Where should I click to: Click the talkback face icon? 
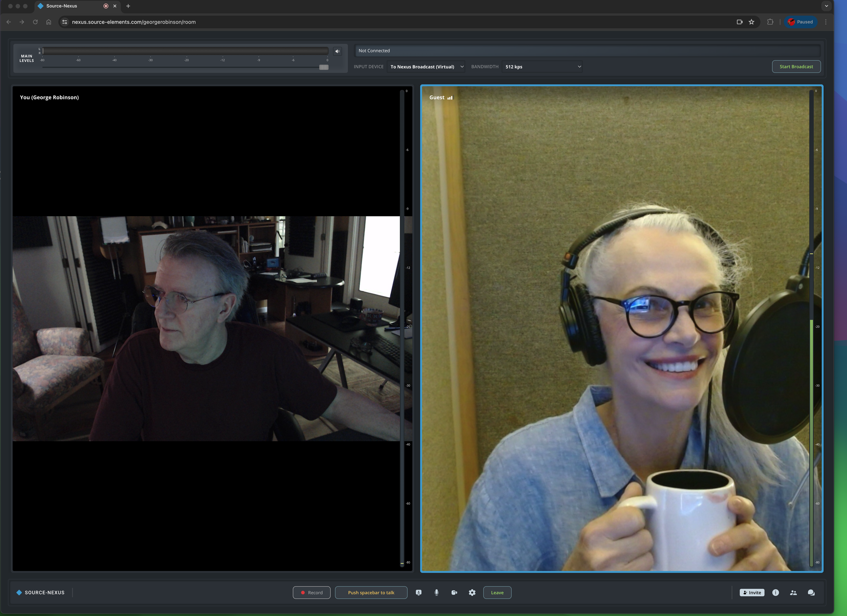pyautogui.click(x=419, y=593)
